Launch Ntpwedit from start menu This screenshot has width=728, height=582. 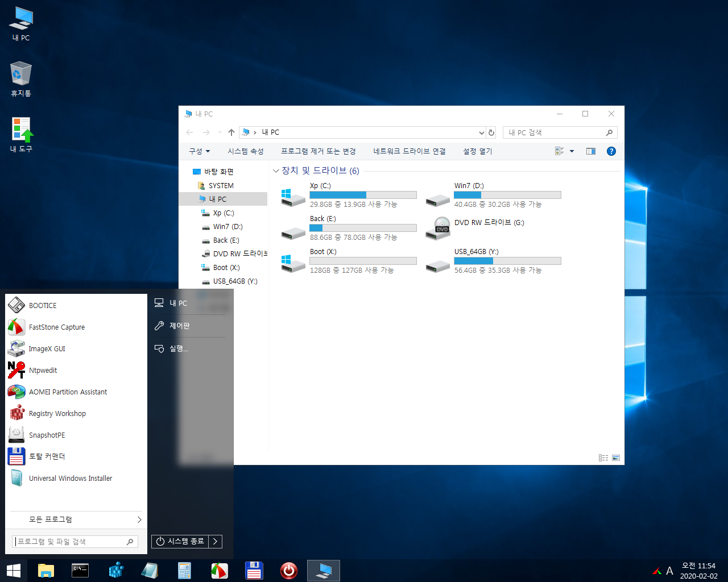tap(76, 371)
